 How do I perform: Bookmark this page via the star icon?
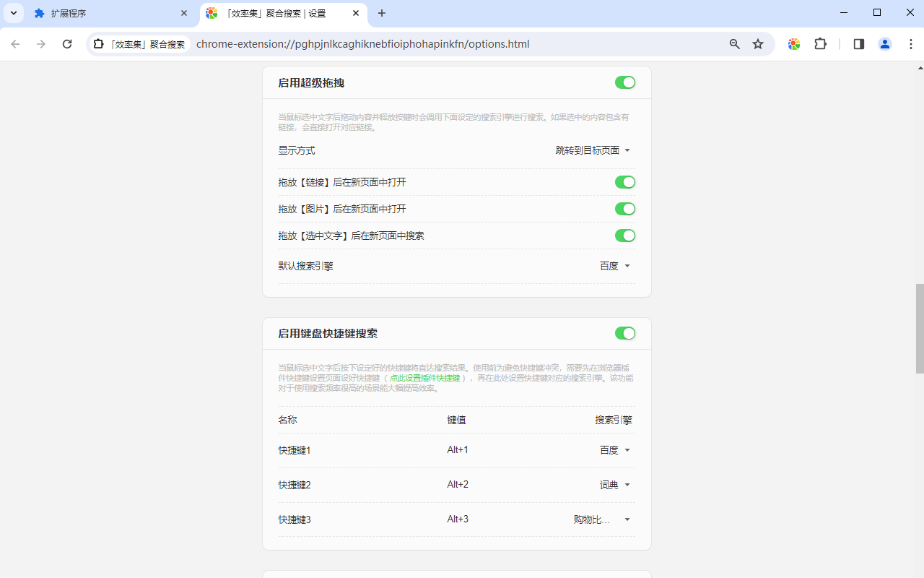pyautogui.click(x=758, y=44)
